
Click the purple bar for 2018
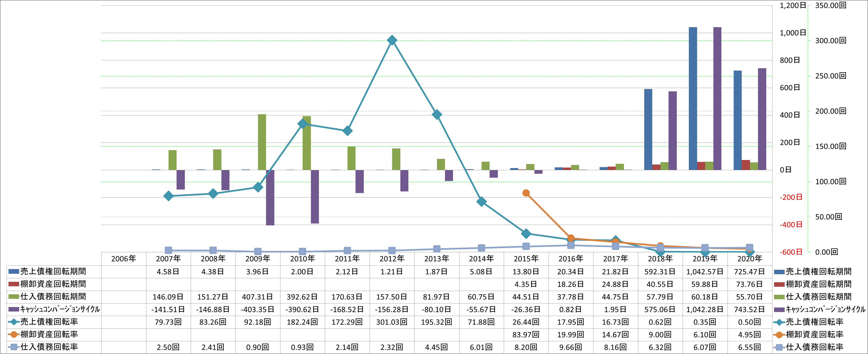(673, 131)
